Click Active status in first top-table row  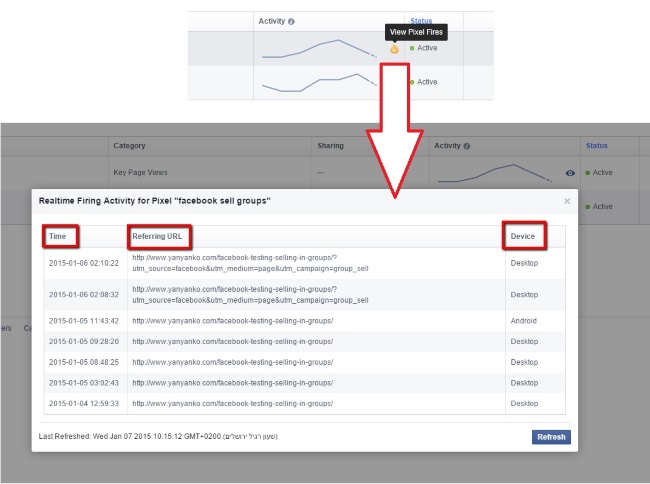[x=423, y=48]
